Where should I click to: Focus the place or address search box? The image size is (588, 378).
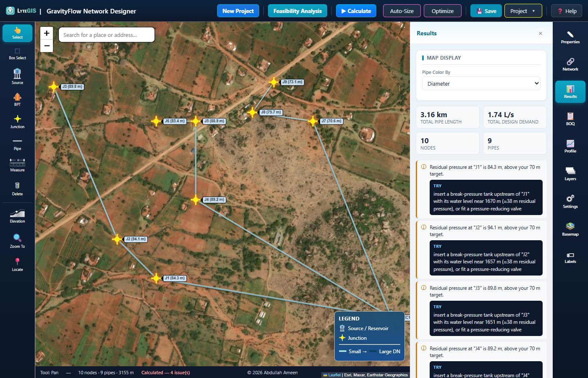point(107,35)
